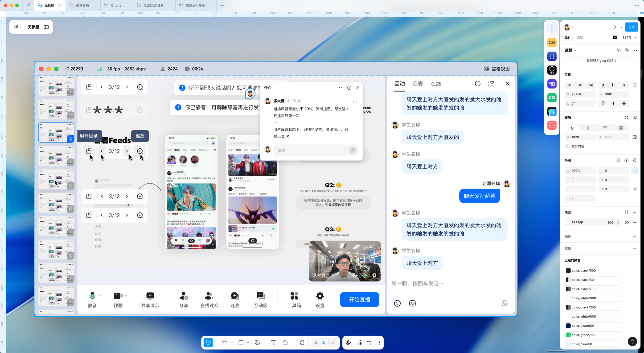Expand the Move tool options arrow
644x353 pixels.
215,343
